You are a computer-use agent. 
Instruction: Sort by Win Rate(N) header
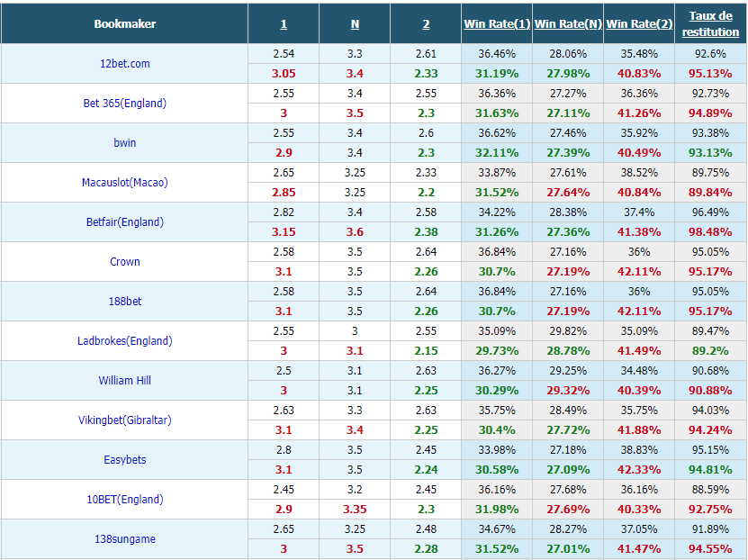coord(568,23)
